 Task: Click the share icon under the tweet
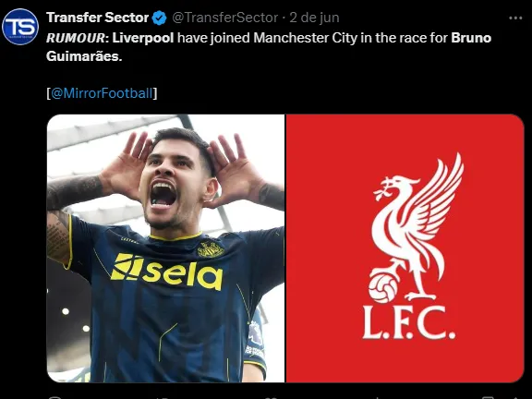[x=515, y=398]
